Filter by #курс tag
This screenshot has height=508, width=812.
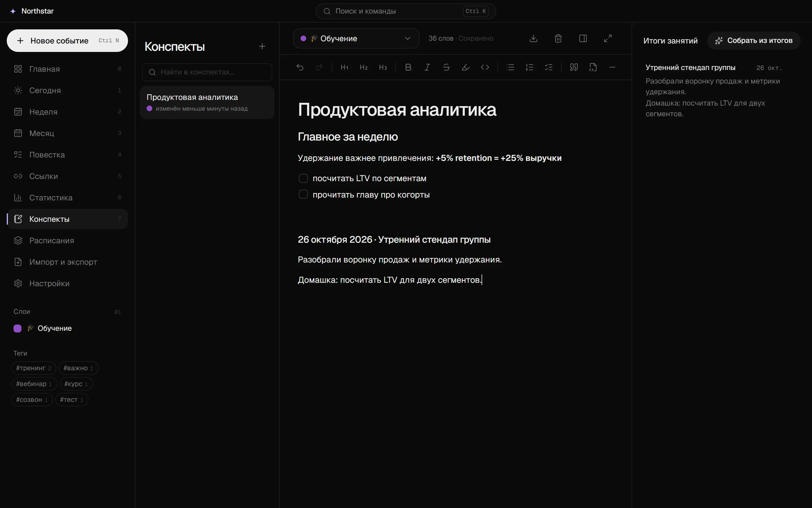click(x=76, y=384)
